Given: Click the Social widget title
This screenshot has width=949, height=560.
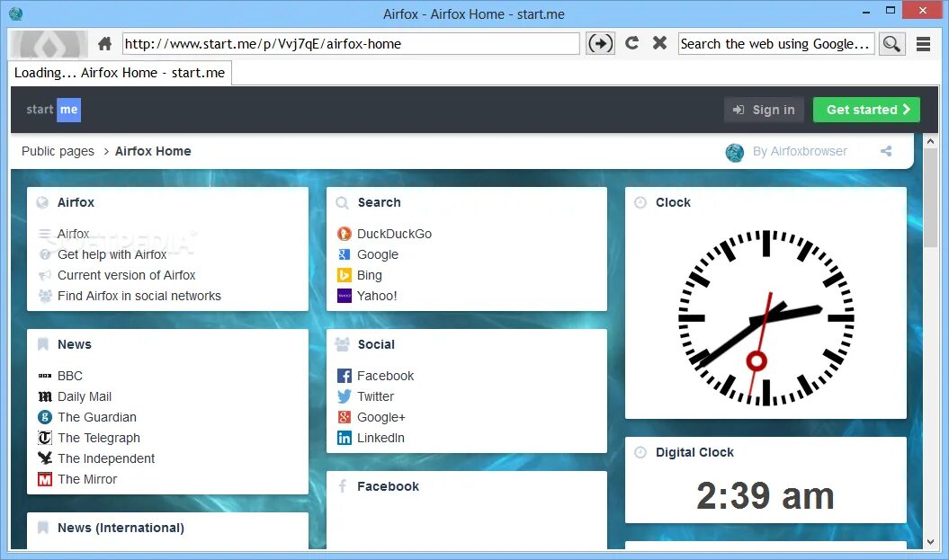Looking at the screenshot, I should coord(376,344).
